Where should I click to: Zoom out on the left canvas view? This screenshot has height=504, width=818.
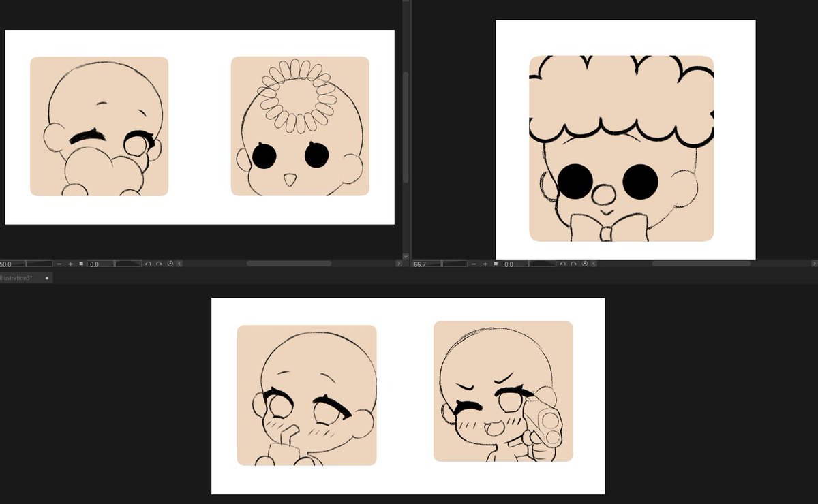59,264
